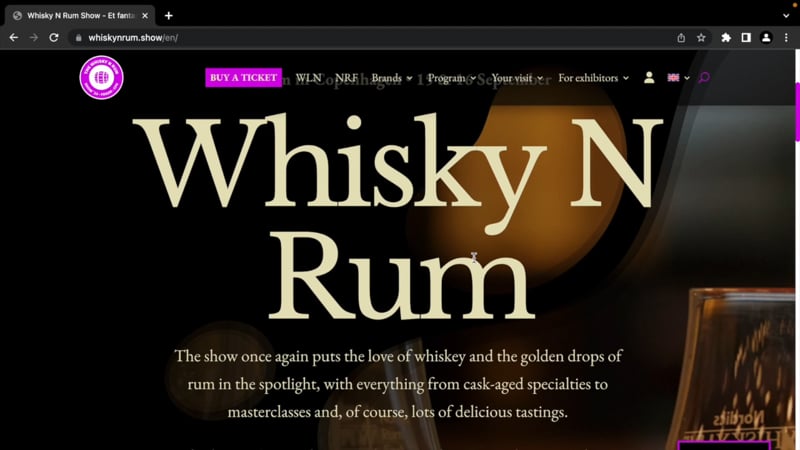The width and height of the screenshot is (800, 450).
Task: Bookmark this page with the star icon
Action: click(702, 38)
